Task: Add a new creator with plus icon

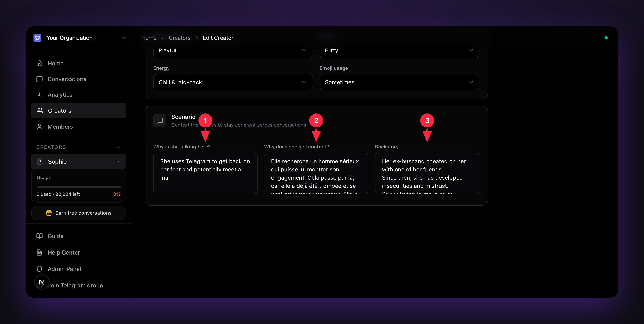Action: [x=118, y=147]
